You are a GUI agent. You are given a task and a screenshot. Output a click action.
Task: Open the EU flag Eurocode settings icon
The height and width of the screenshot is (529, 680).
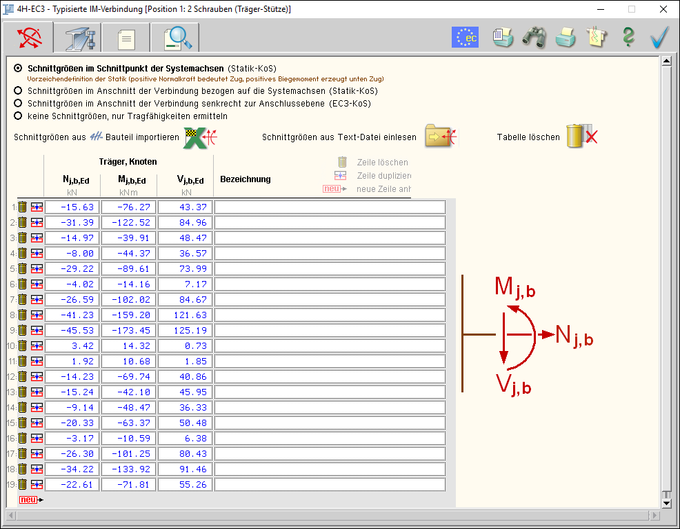[x=465, y=38]
